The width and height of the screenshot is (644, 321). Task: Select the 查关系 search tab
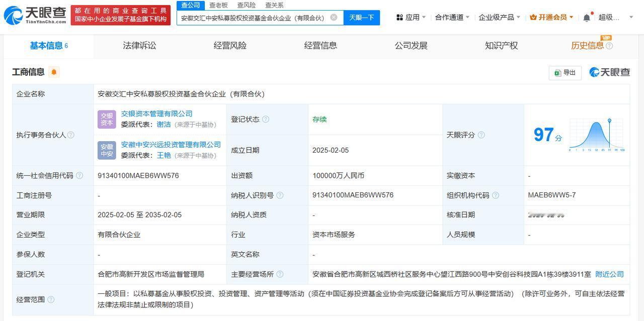[274, 5]
